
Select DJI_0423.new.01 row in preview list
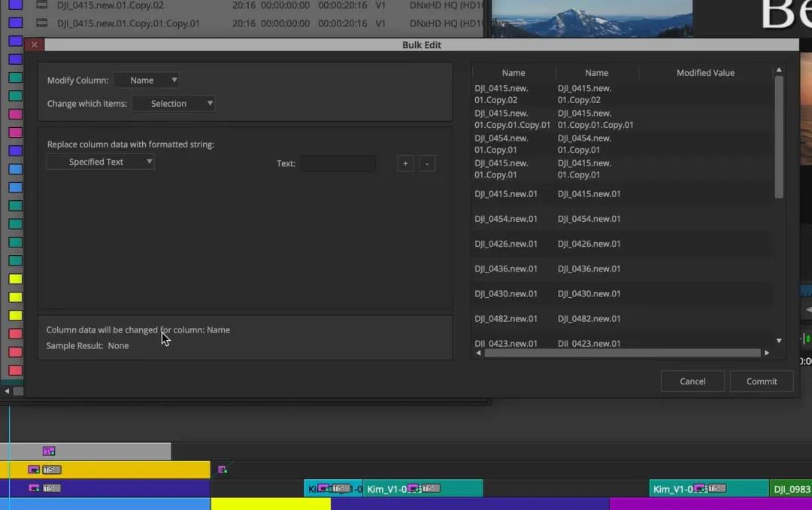click(622, 343)
